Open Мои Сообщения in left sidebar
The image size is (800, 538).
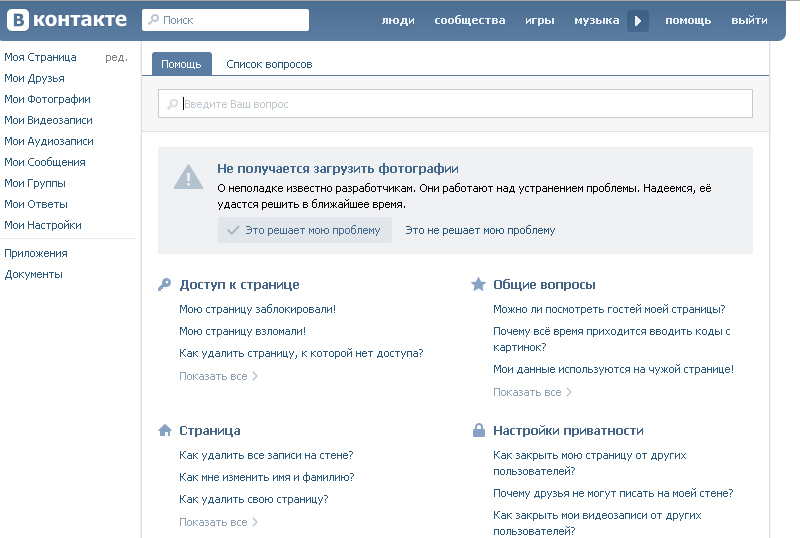(45, 162)
